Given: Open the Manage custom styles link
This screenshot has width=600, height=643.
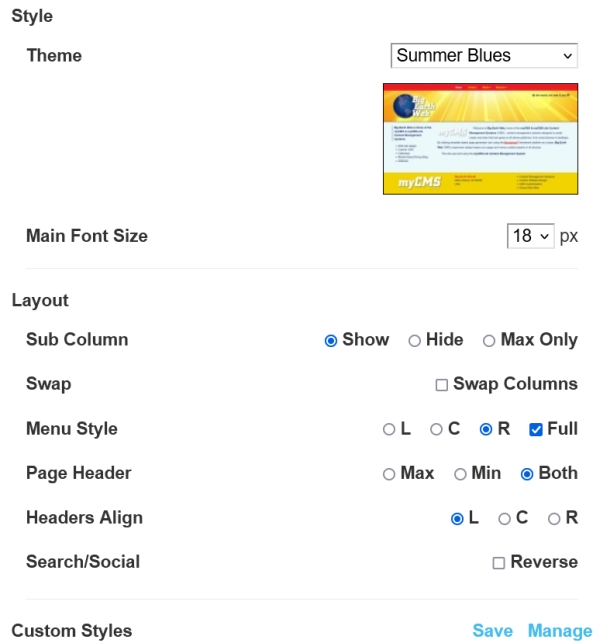Looking at the screenshot, I should (x=560, y=631).
